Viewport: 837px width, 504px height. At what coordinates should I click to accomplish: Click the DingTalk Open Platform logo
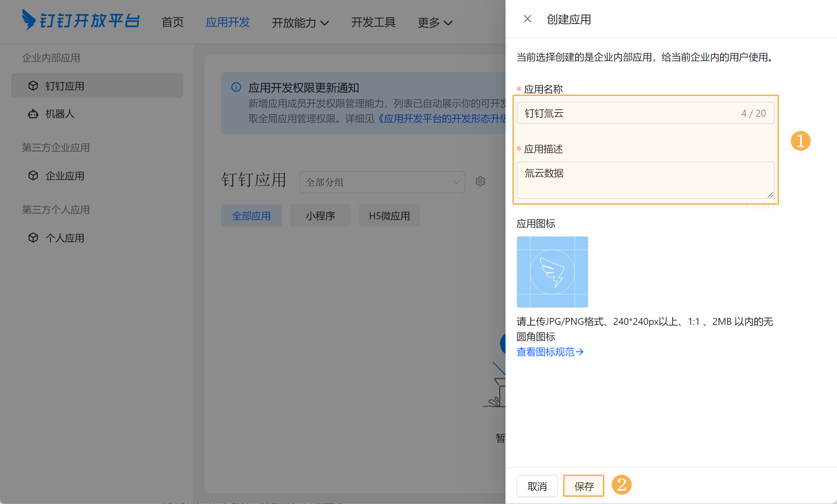tap(81, 20)
